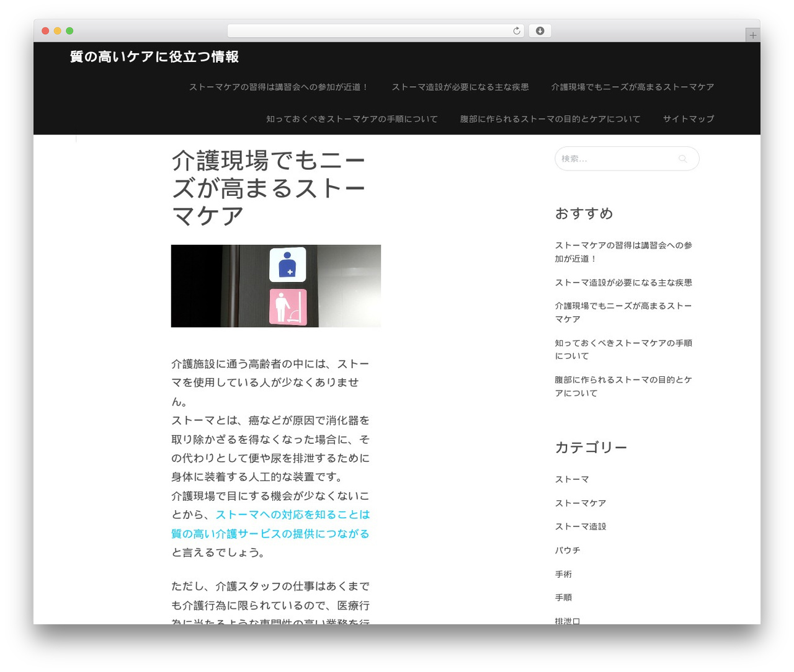
Task: Click the おすすめ sidebar heading
Action: [584, 213]
